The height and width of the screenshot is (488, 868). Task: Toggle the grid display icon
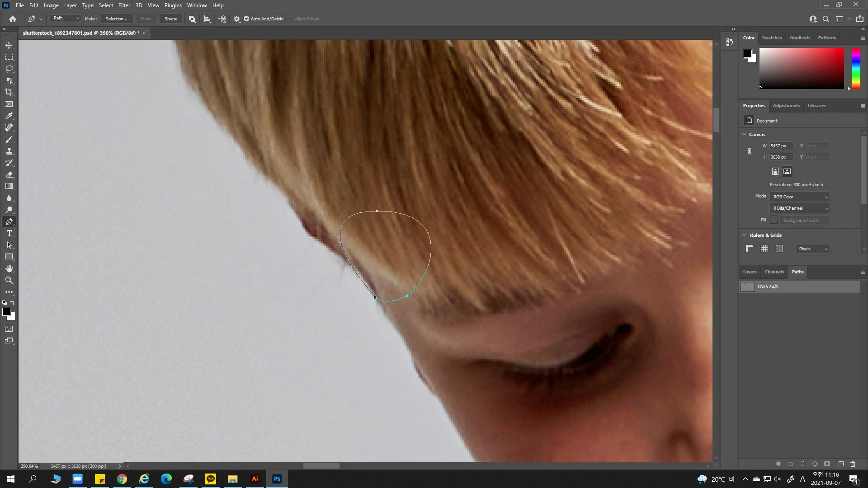tap(764, 249)
